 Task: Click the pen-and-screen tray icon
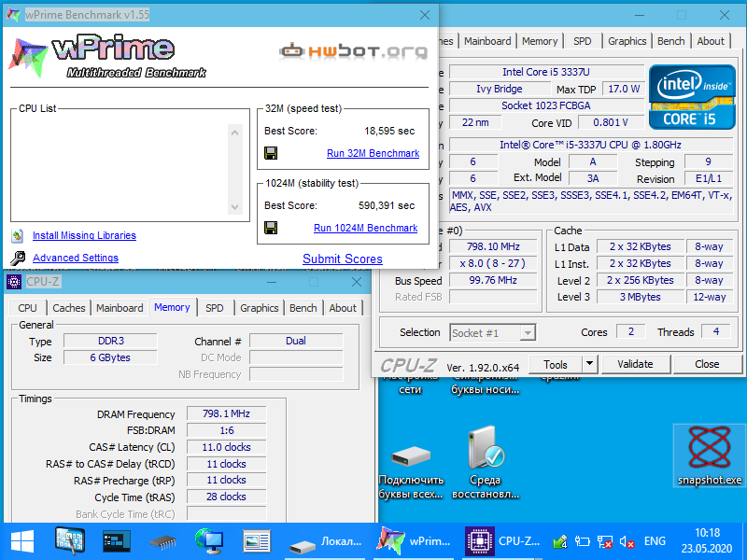click(560, 541)
